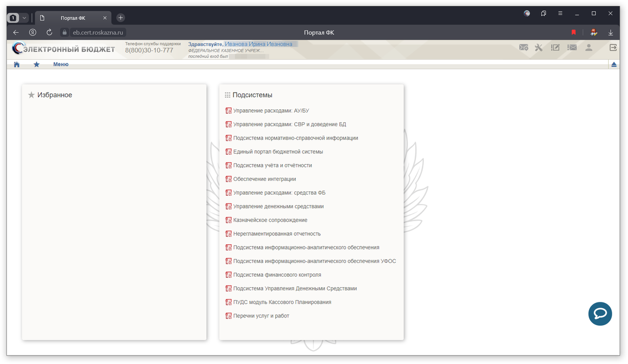Click the Yandex Я button in the toolbar
628x364 pixels.
click(x=32, y=32)
